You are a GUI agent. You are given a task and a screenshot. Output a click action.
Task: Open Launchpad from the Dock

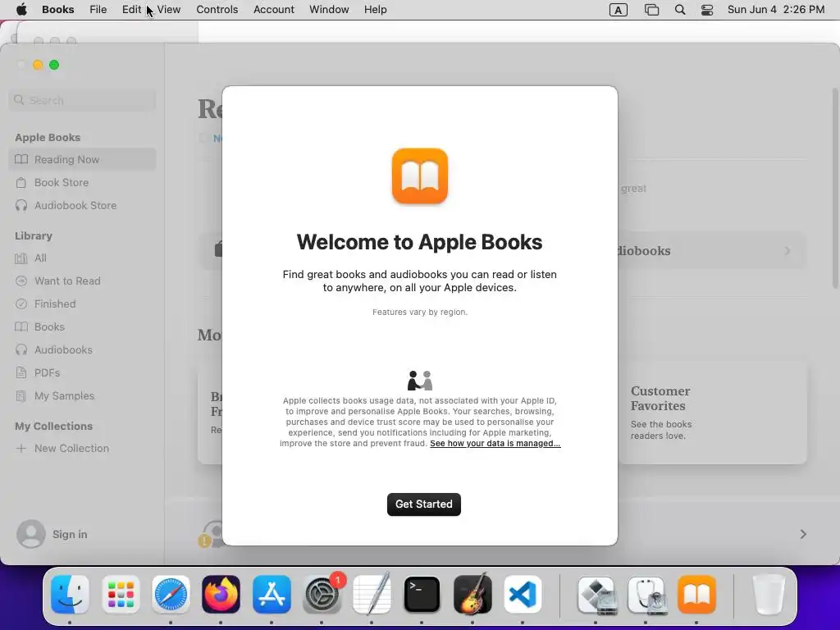click(121, 595)
